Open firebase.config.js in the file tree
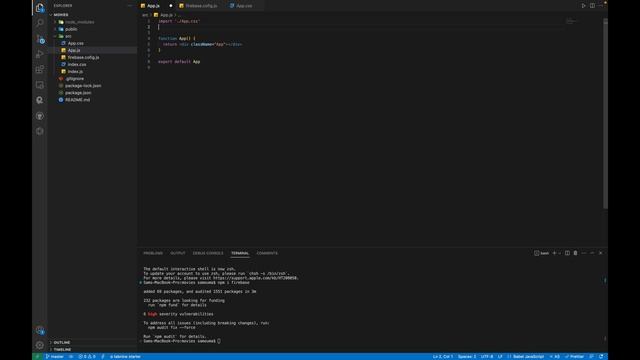This screenshot has height=360, width=640. pos(83,57)
